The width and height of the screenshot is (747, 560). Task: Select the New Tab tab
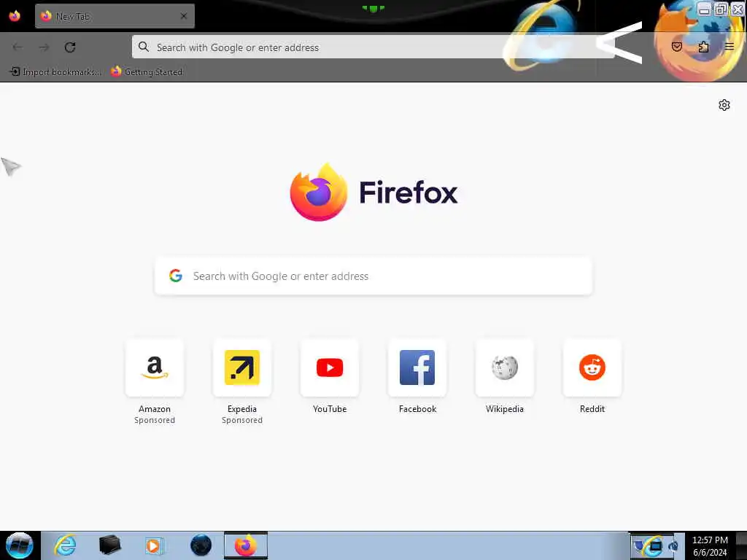115,16
